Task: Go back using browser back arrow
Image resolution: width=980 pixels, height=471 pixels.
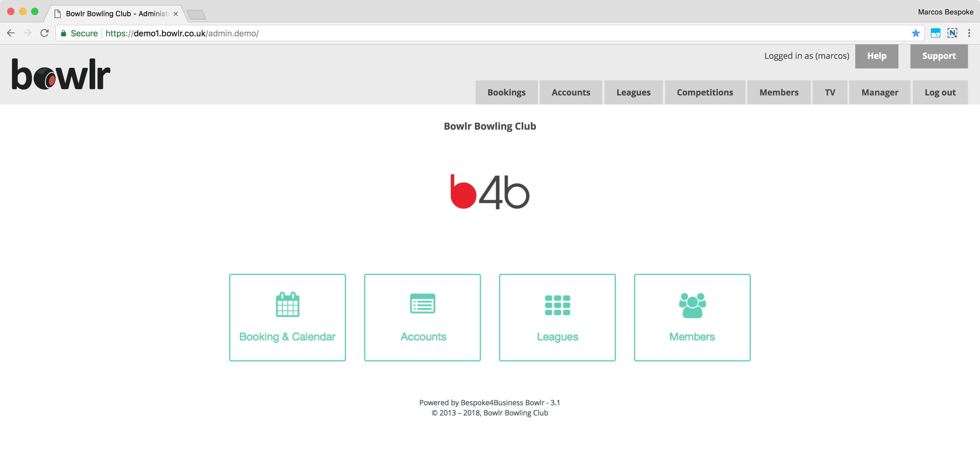Action: [x=11, y=33]
